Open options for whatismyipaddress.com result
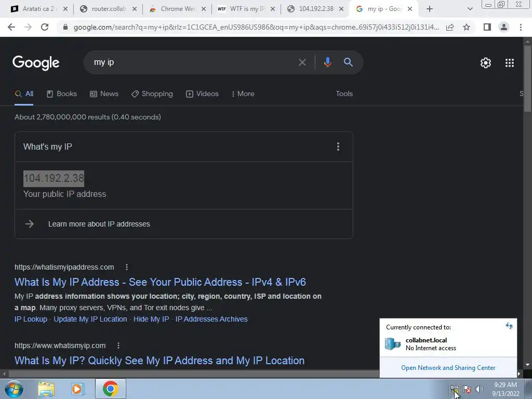The height and width of the screenshot is (399, 532). tap(127, 267)
